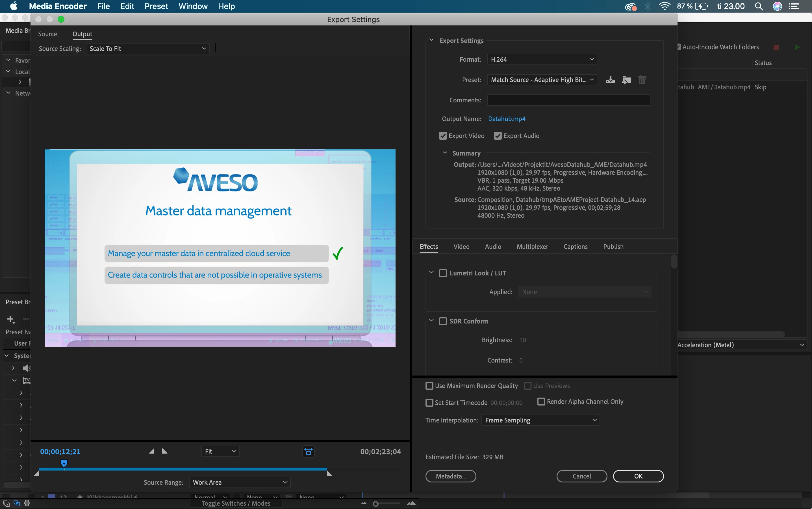
Task: Enable Use Maximum Render Quality
Action: pos(429,386)
